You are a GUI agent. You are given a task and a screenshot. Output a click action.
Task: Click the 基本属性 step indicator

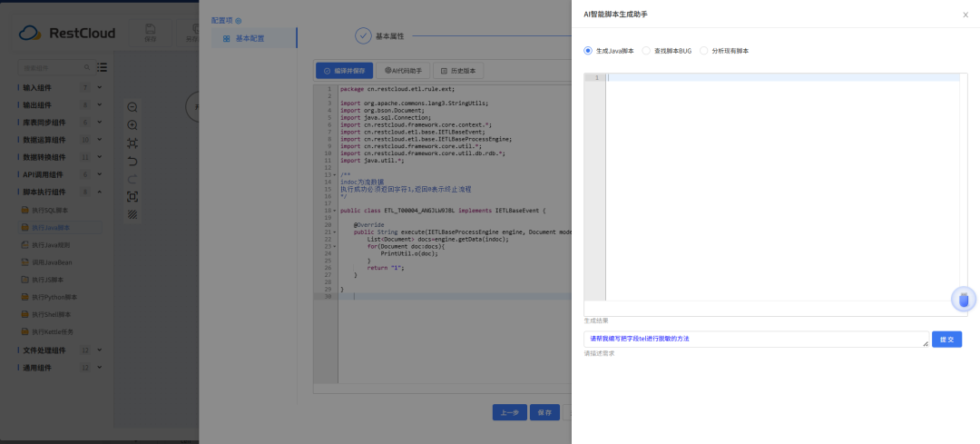(x=379, y=36)
